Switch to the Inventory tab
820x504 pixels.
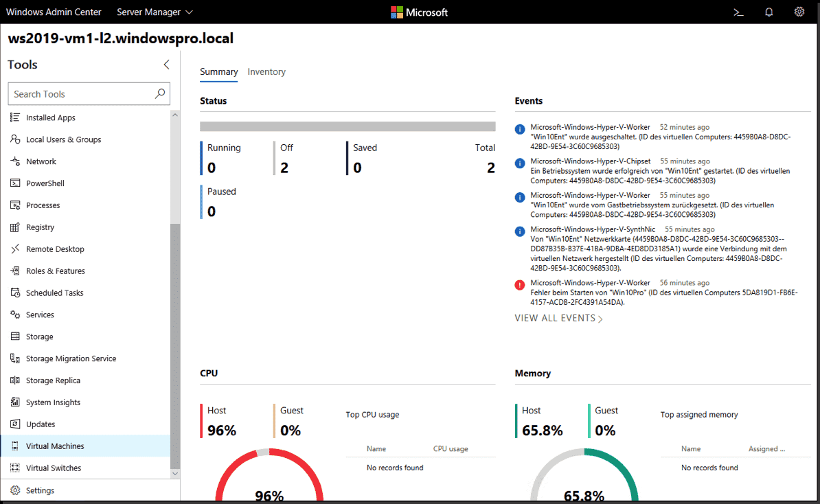(266, 71)
